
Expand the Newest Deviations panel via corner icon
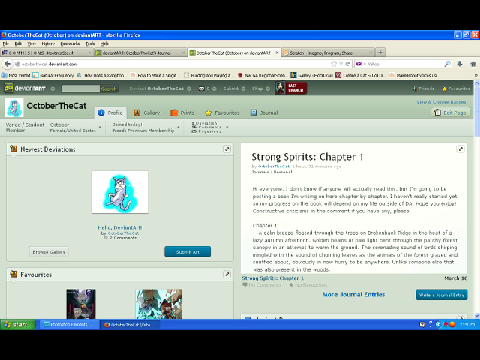[x=227, y=149]
